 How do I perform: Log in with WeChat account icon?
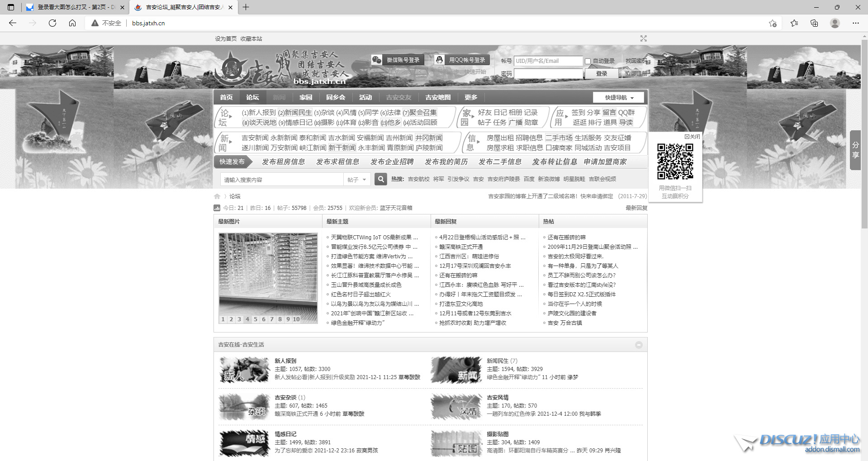pyautogui.click(x=377, y=60)
